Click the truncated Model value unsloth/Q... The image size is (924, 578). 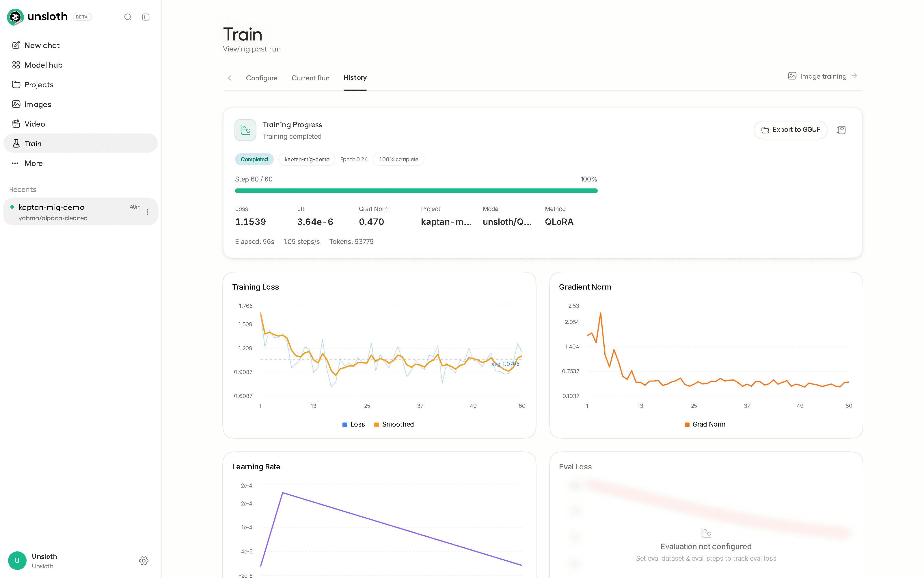(507, 222)
